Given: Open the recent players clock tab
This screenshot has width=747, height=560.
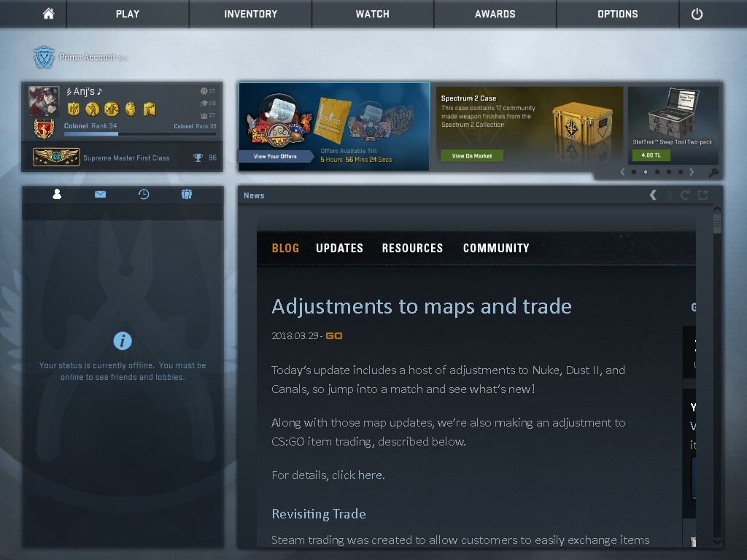Looking at the screenshot, I should click(144, 194).
